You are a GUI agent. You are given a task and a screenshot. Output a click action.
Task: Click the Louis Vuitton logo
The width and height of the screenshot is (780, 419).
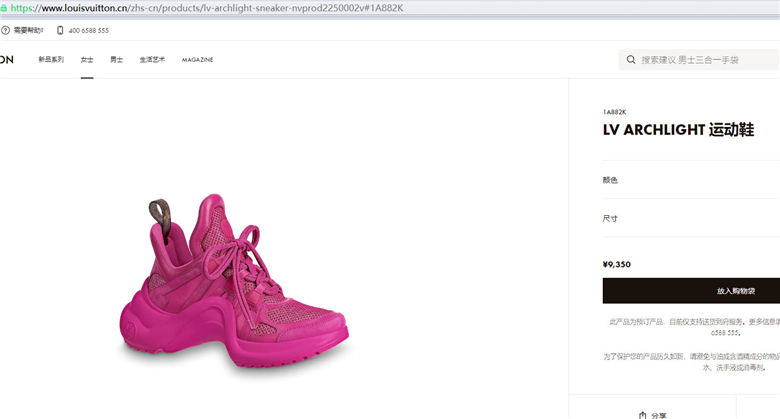(6, 60)
